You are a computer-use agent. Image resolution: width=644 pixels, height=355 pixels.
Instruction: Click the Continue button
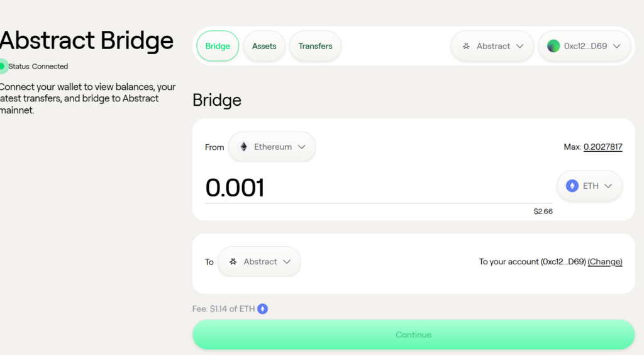coord(414,334)
